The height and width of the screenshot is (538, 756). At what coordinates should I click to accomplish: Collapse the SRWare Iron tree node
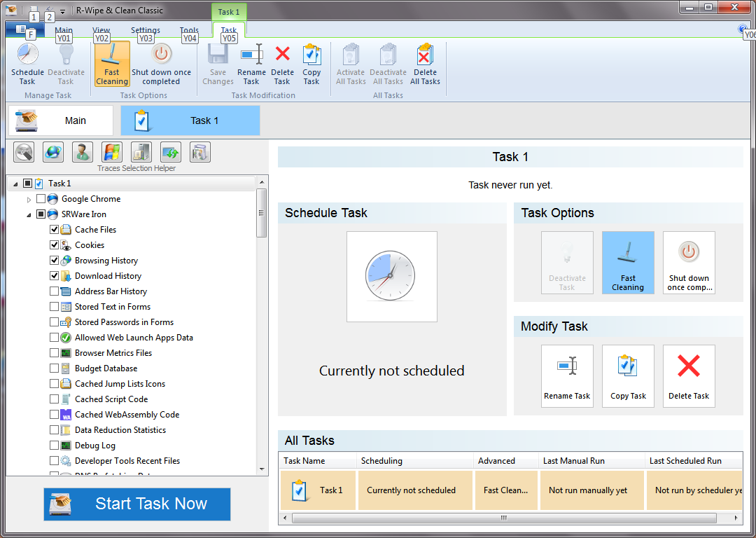click(29, 215)
